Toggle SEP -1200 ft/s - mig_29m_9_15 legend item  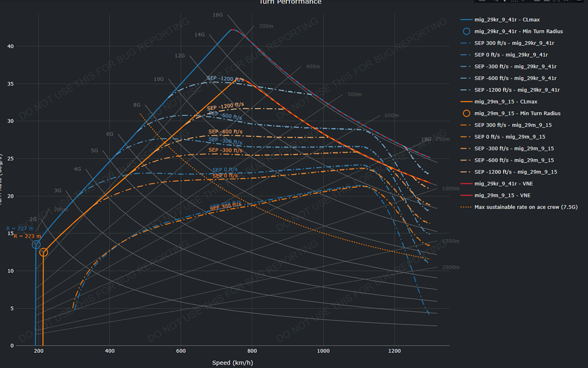coord(509,172)
